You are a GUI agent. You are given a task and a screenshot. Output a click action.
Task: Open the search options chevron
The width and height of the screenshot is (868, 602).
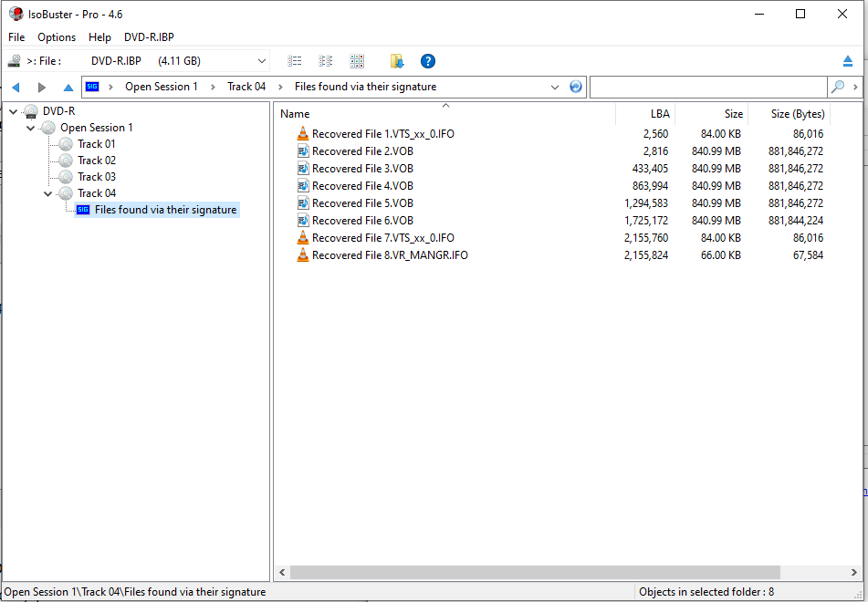click(x=855, y=87)
